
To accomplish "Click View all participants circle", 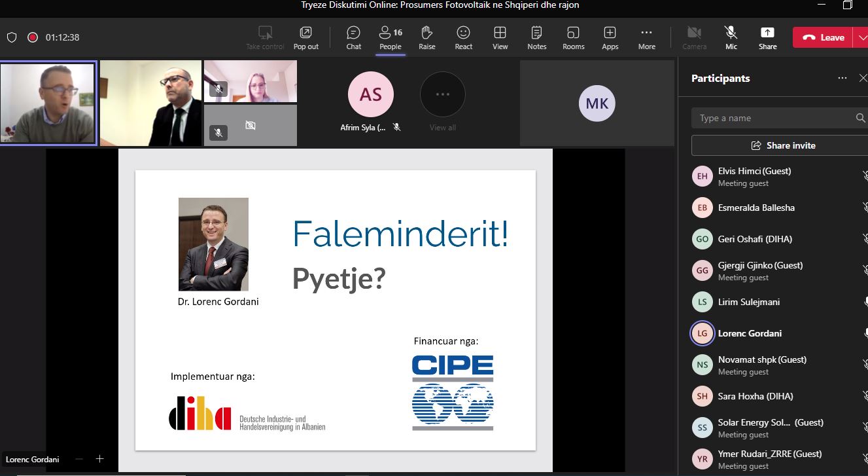I will pyautogui.click(x=443, y=96).
